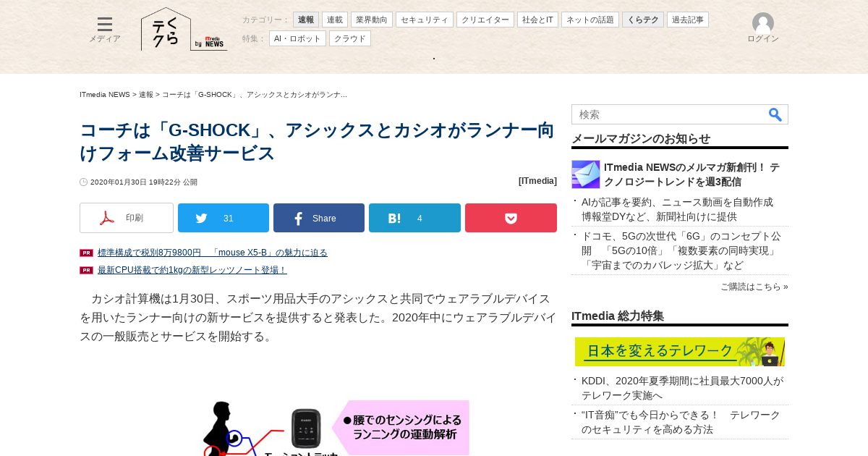The width and height of the screenshot is (868, 456).
Task: Open the 過去記事 category tab
Action: [x=688, y=20]
